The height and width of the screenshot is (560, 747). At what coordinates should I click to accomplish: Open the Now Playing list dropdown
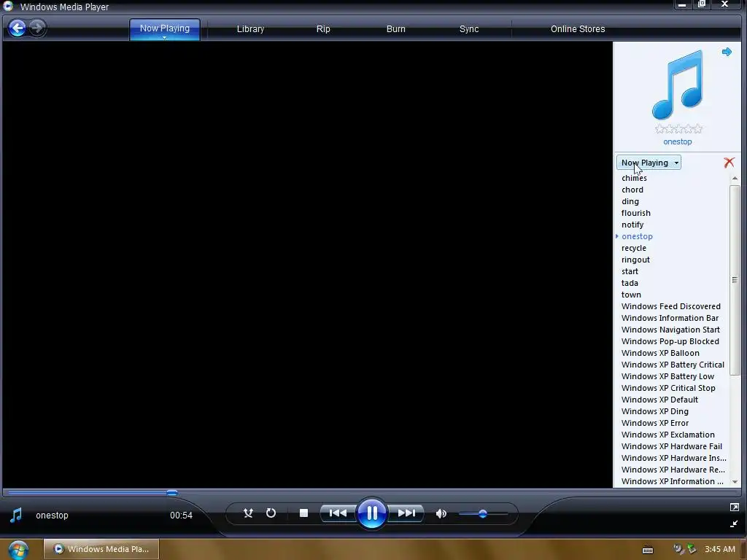click(x=649, y=163)
